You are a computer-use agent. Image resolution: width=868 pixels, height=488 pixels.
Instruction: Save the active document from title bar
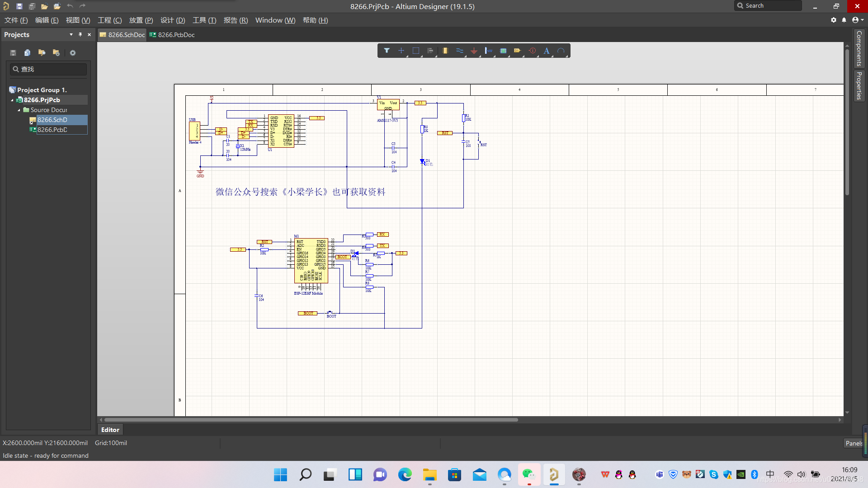click(x=19, y=6)
